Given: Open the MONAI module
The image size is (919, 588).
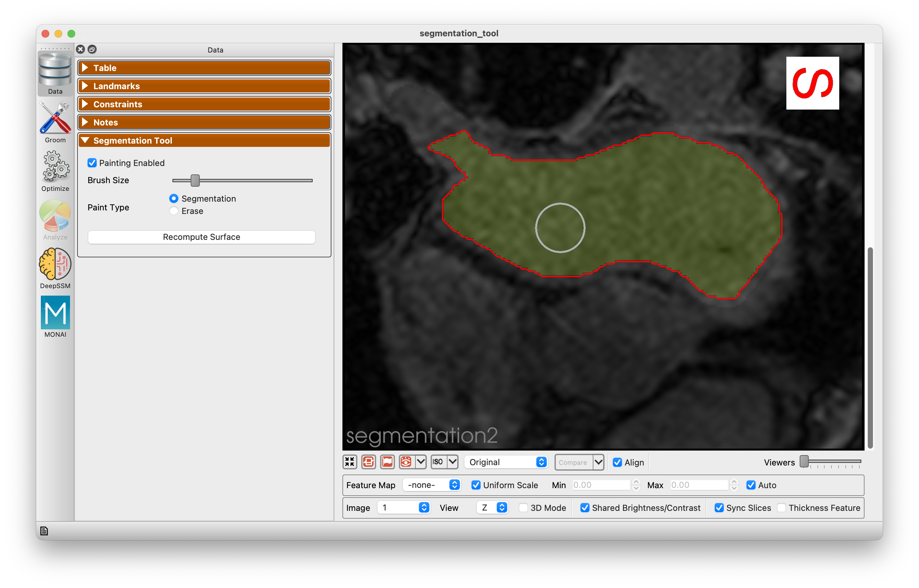Looking at the screenshot, I should (x=55, y=316).
